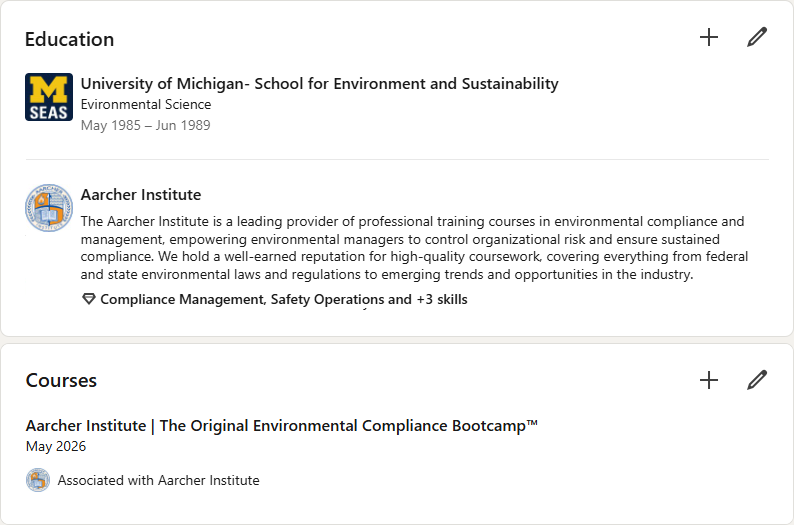Open University of Michigan school title
794x525 pixels.
(x=319, y=84)
